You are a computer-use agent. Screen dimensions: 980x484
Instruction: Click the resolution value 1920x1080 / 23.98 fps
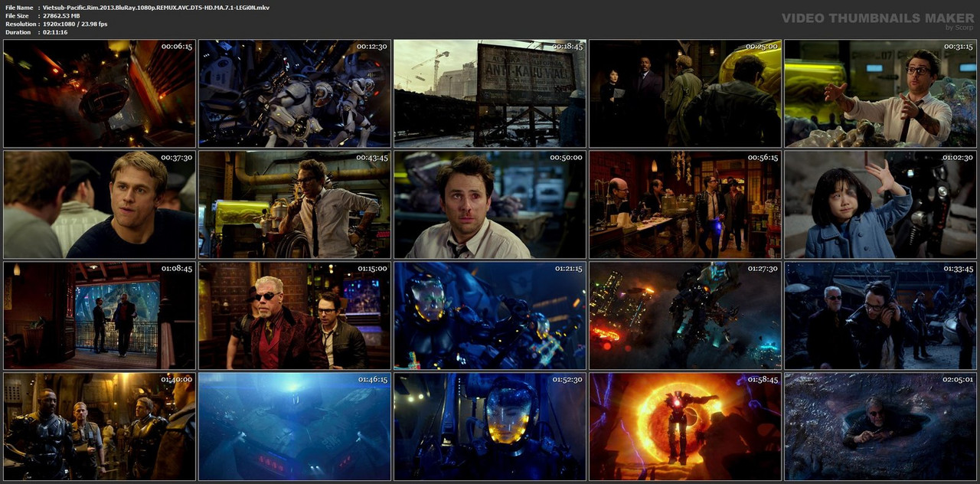click(x=75, y=24)
